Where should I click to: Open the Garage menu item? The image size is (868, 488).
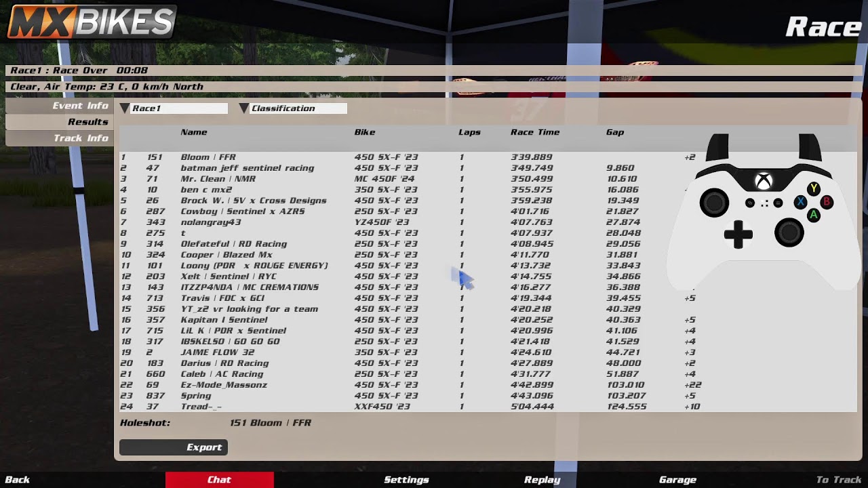coord(677,480)
